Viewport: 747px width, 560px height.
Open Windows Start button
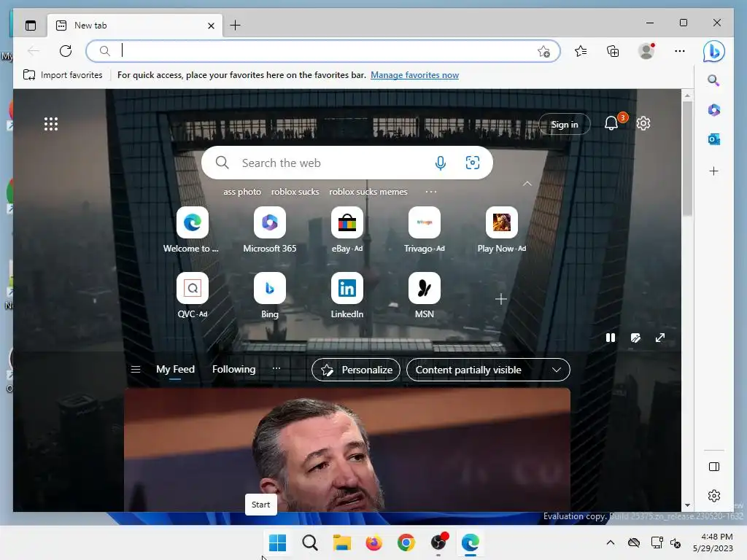277,542
